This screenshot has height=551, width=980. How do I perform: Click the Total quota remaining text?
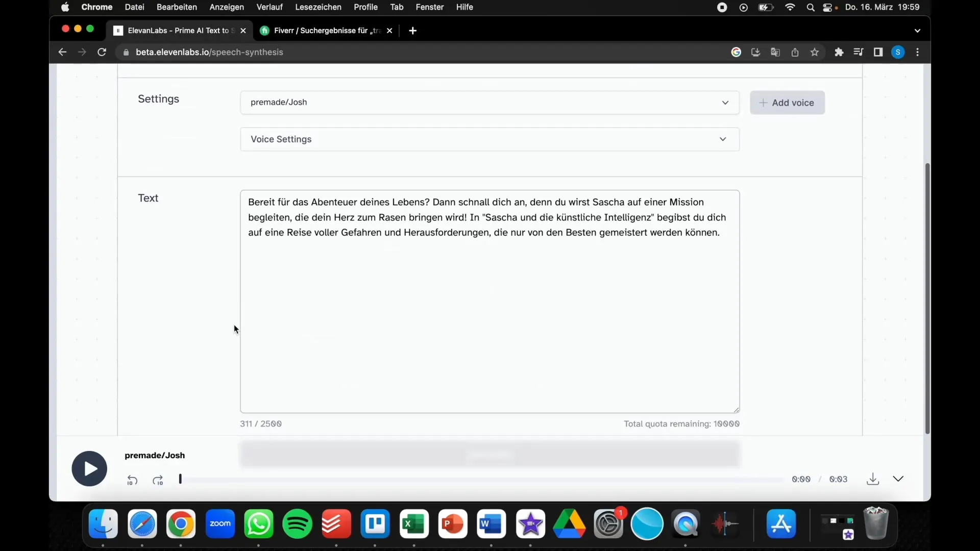click(x=681, y=424)
